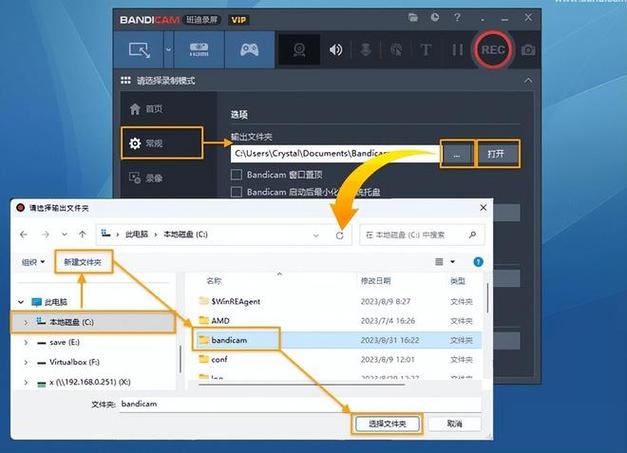Start recording with the REC button
Viewport: 627px width, 453px height.
pos(493,50)
